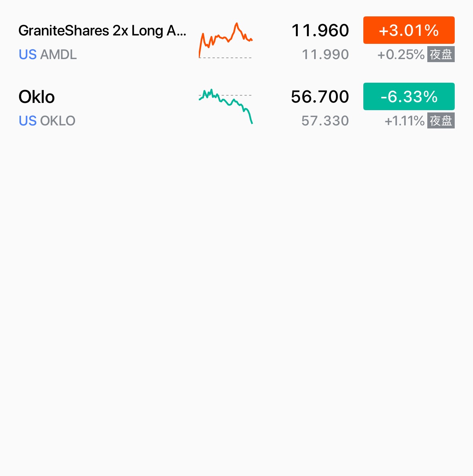Screen dimensions: 473x476
Task: Click the AMDL ticker symbol
Action: (x=58, y=55)
